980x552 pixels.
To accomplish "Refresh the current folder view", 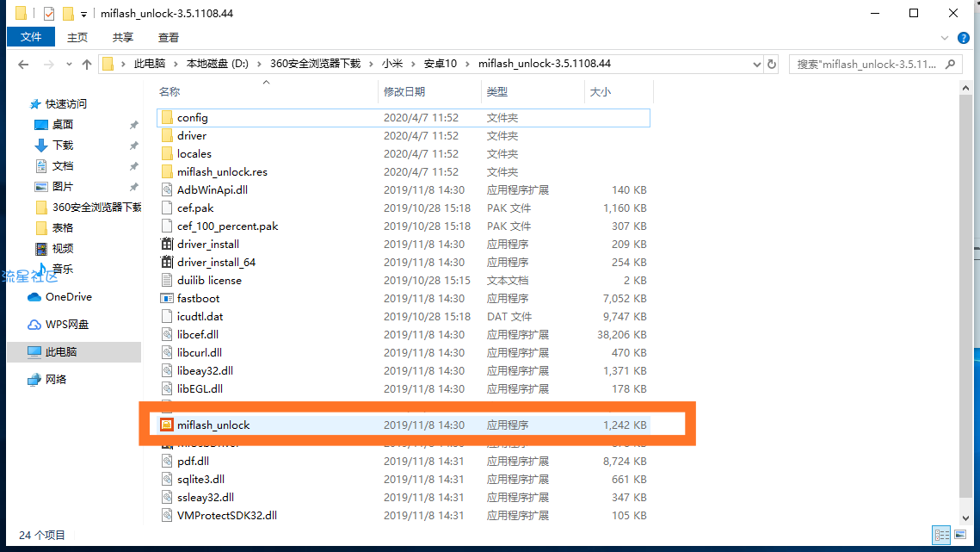I will (772, 64).
